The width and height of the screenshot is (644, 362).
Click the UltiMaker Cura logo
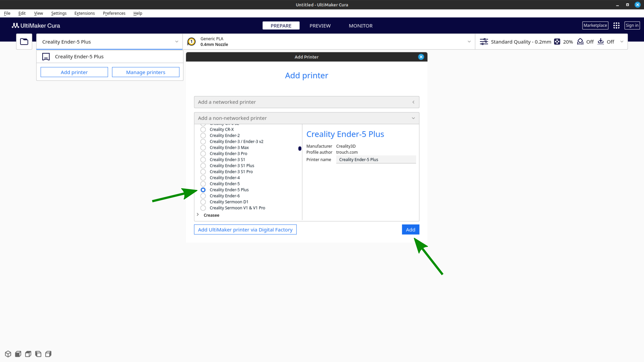pos(36,26)
